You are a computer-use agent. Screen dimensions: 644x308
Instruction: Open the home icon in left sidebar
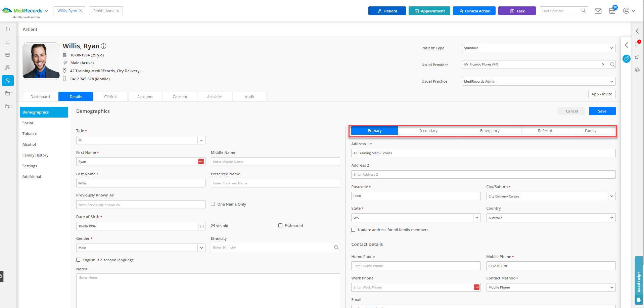click(x=7, y=42)
